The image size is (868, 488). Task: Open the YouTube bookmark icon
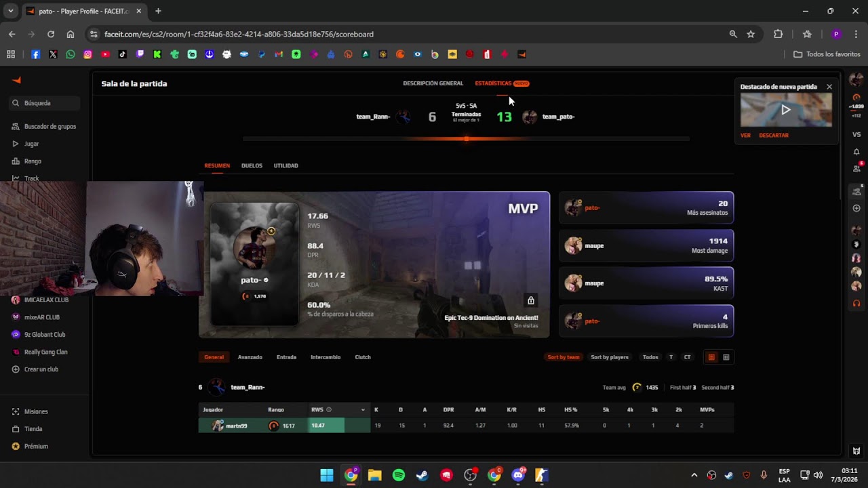[105, 54]
